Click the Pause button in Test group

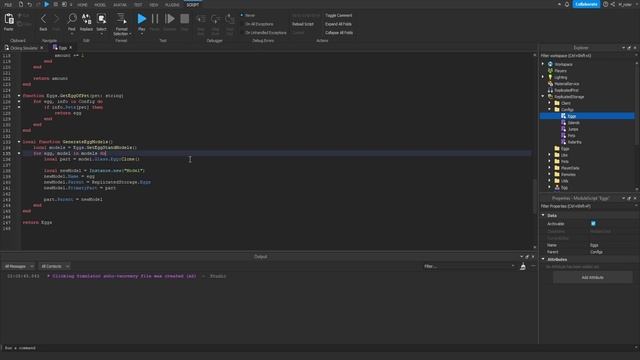pos(155,18)
